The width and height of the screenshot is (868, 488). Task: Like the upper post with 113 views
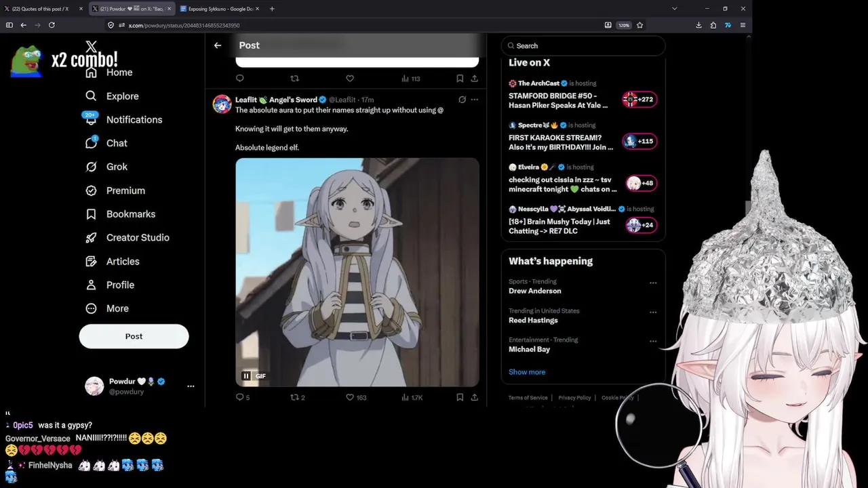[x=350, y=79]
